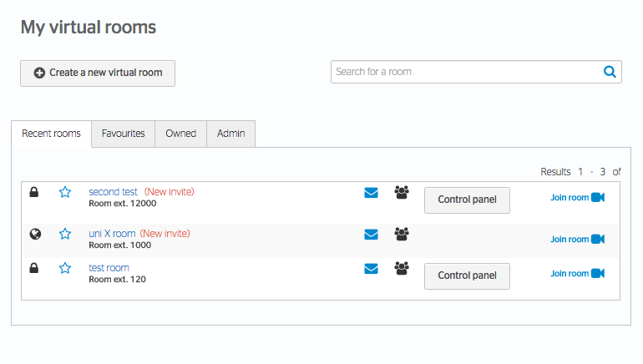Open Control panel for second test
This screenshot has height=364, width=643.
pyautogui.click(x=467, y=200)
